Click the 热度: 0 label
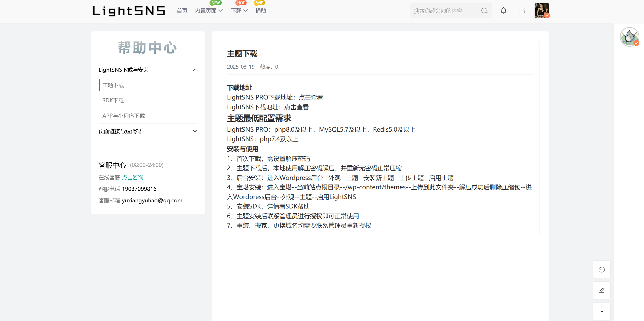Image resolution: width=644 pixels, height=321 pixels. tap(269, 67)
